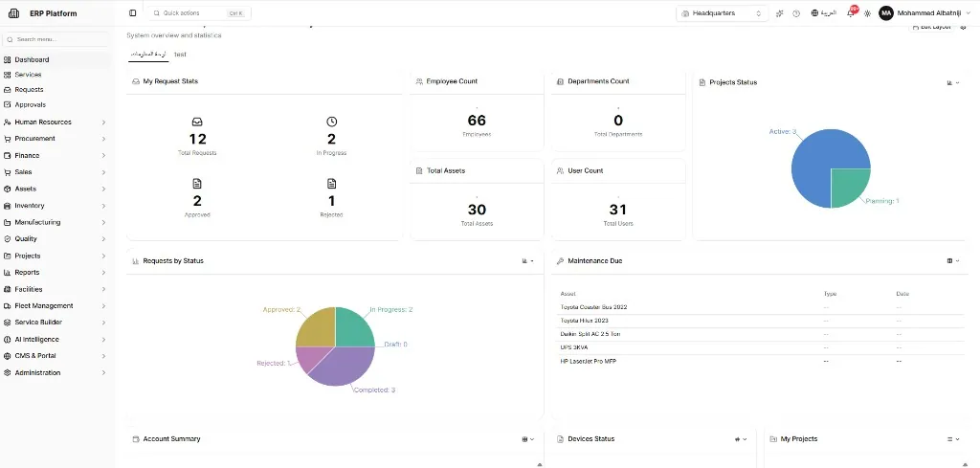
Task: Click the In Progress clock icon
Action: click(x=331, y=122)
